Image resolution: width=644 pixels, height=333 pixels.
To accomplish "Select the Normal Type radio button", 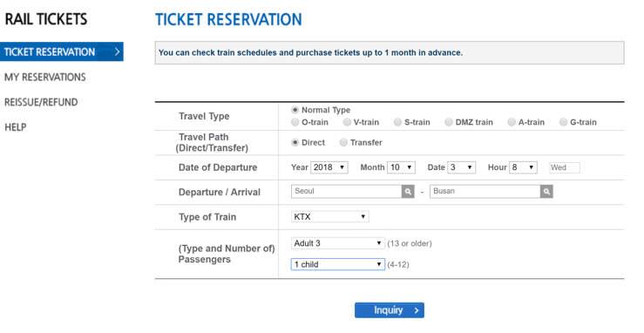I will click(295, 110).
